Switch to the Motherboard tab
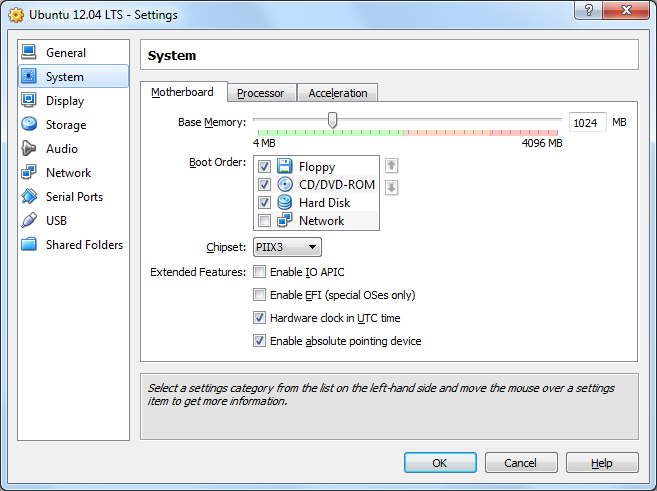Screen dimensions: 657x491 183,92
